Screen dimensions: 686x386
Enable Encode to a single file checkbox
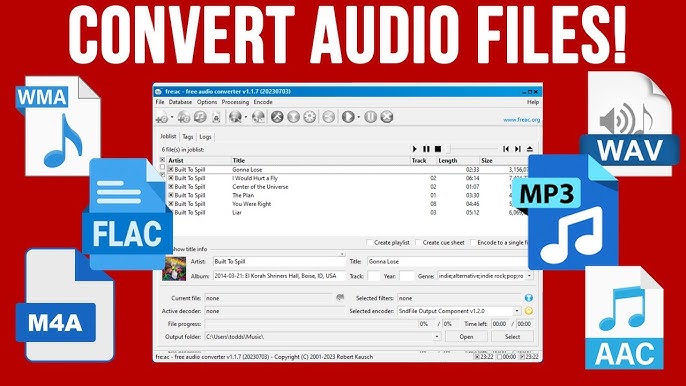473,242
